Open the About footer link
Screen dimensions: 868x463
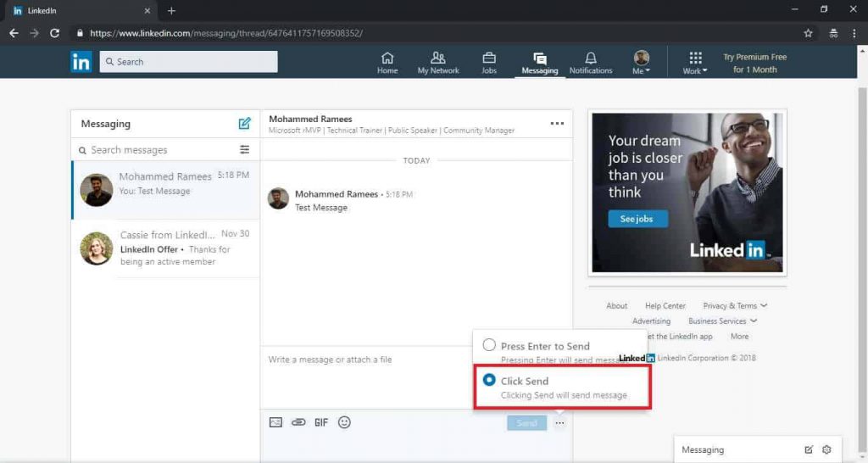[x=617, y=306]
